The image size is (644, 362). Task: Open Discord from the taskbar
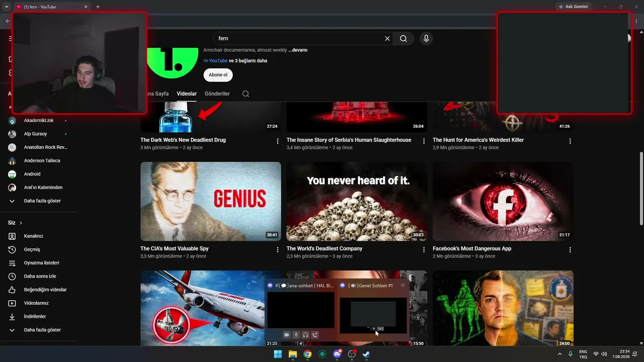click(x=337, y=354)
